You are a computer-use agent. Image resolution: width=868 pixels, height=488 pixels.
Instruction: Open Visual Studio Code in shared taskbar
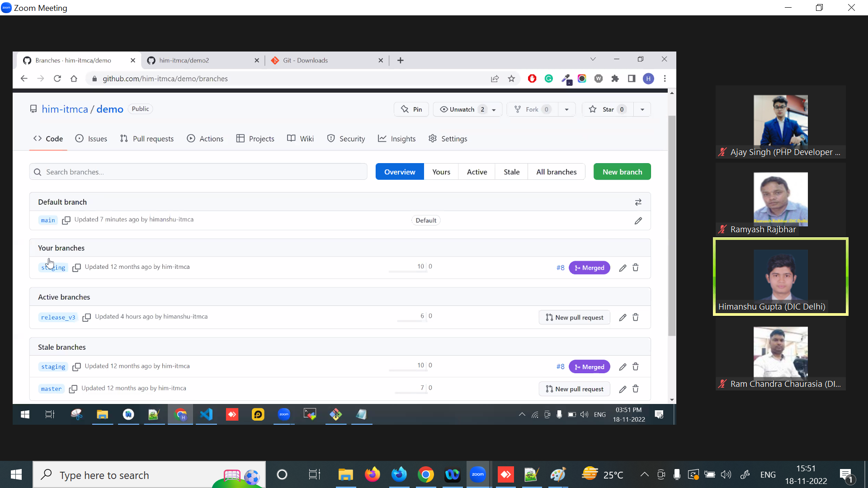click(x=206, y=414)
